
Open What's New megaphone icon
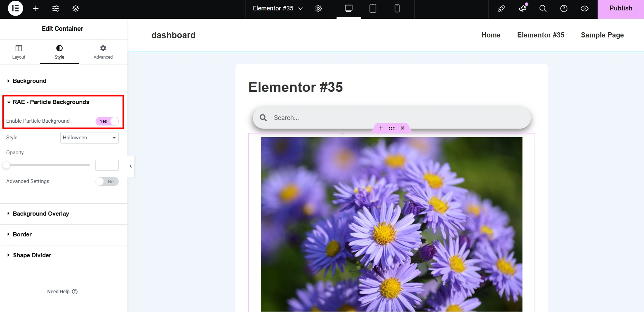pyautogui.click(x=522, y=8)
